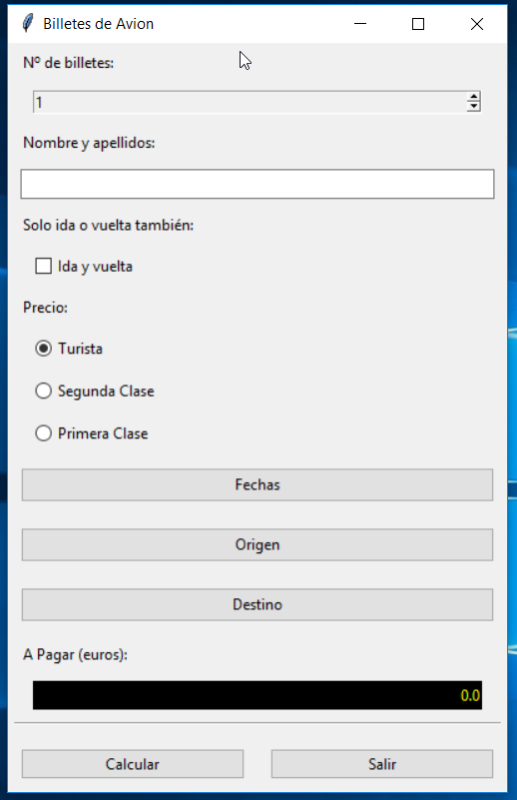The width and height of the screenshot is (517, 800).
Task: Click the black A Pagar total display
Action: pos(257,695)
